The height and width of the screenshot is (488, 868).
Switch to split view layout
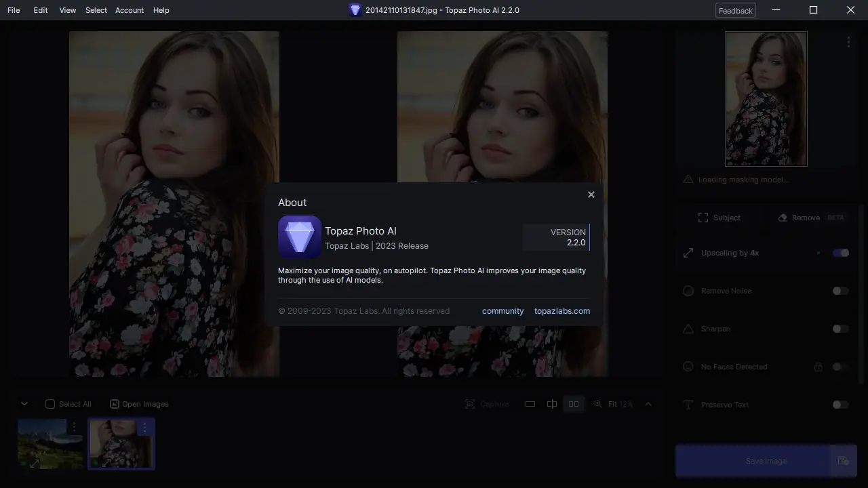(x=552, y=404)
